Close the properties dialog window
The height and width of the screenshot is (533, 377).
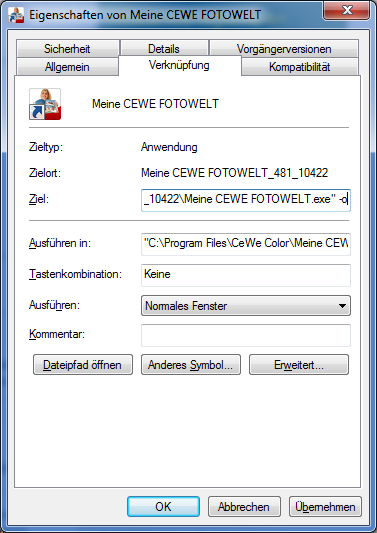pyautogui.click(x=346, y=11)
